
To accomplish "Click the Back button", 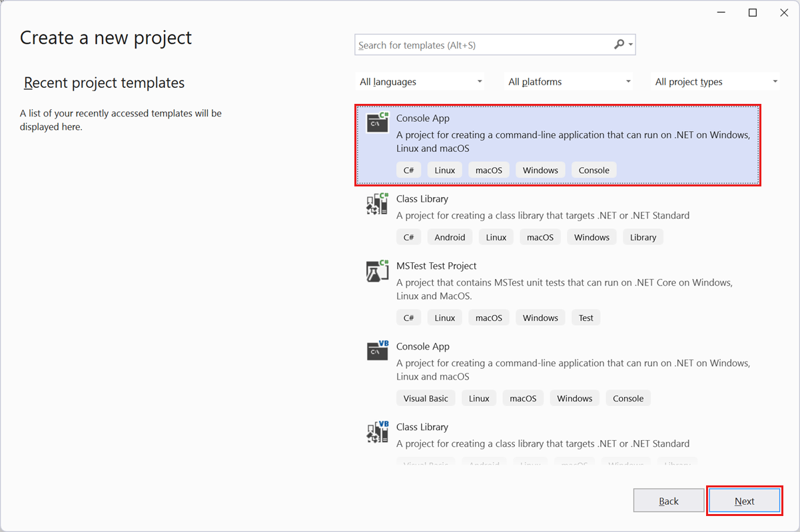I will pyautogui.click(x=668, y=500).
